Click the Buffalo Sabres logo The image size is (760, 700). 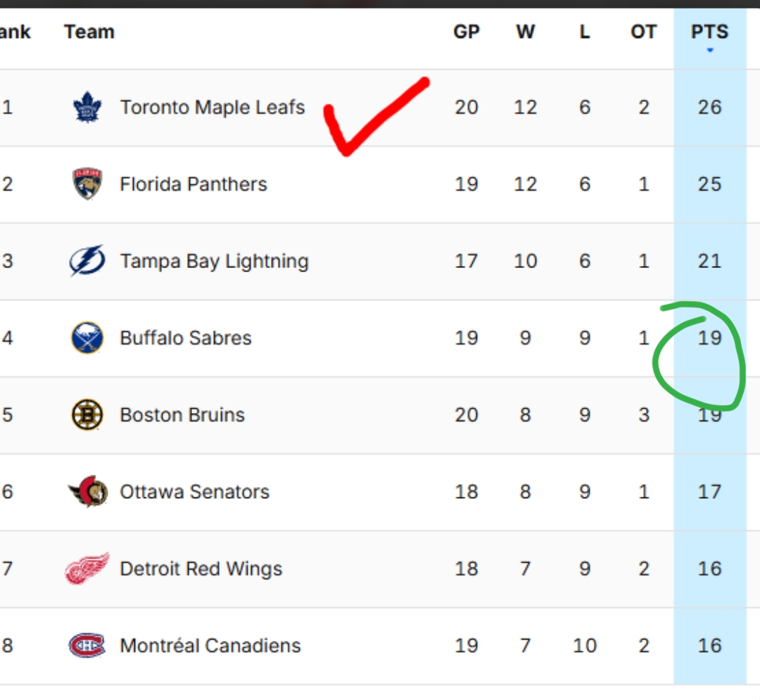click(x=87, y=338)
